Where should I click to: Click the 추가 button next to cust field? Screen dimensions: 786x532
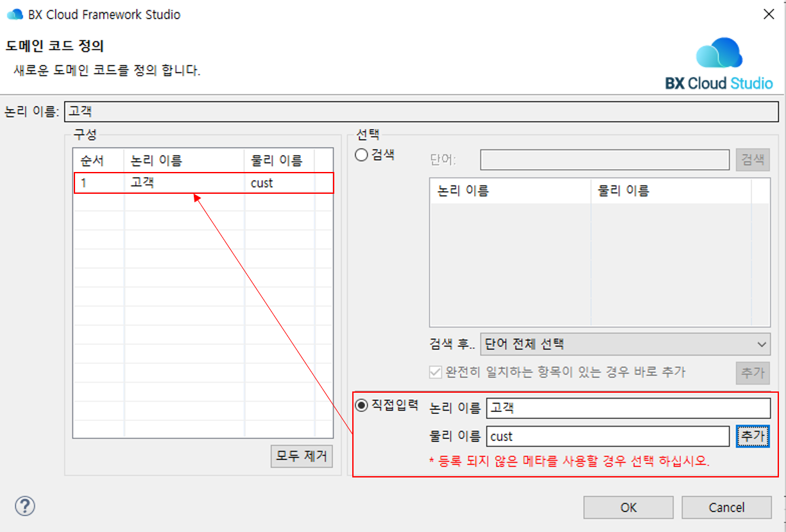[753, 436]
